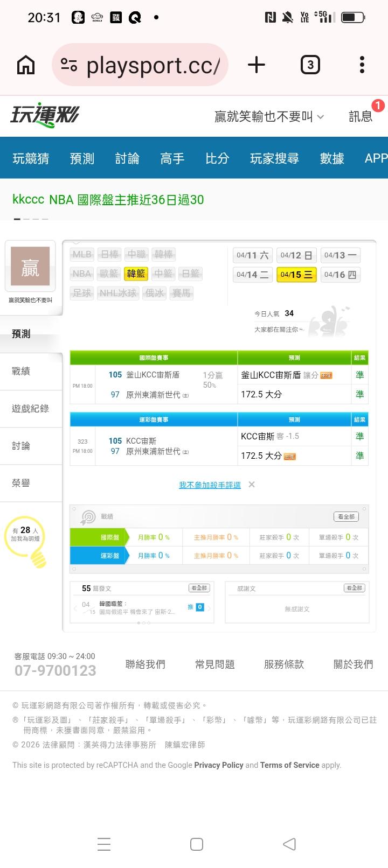Viewport: 388px width, 868px height.
Task: Tap the playsport.cc address bar
Action: tap(140, 65)
